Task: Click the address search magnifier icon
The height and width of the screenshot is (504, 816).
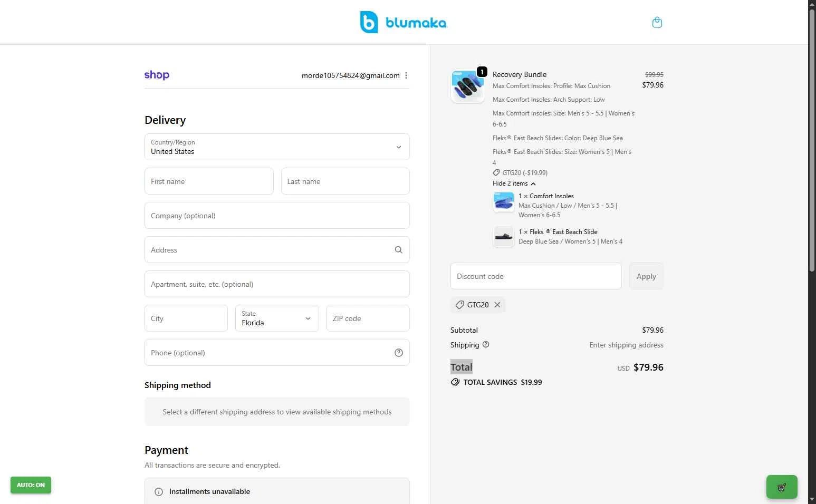Action: (399, 250)
